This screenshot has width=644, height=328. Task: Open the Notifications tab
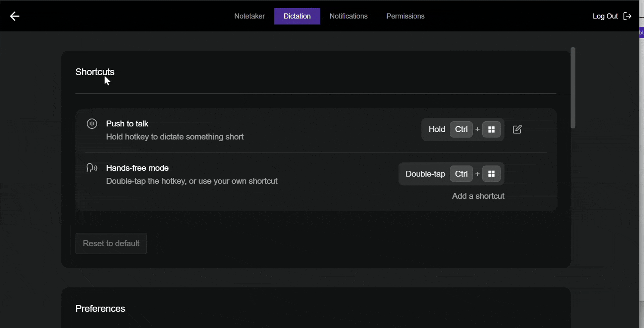click(x=348, y=16)
